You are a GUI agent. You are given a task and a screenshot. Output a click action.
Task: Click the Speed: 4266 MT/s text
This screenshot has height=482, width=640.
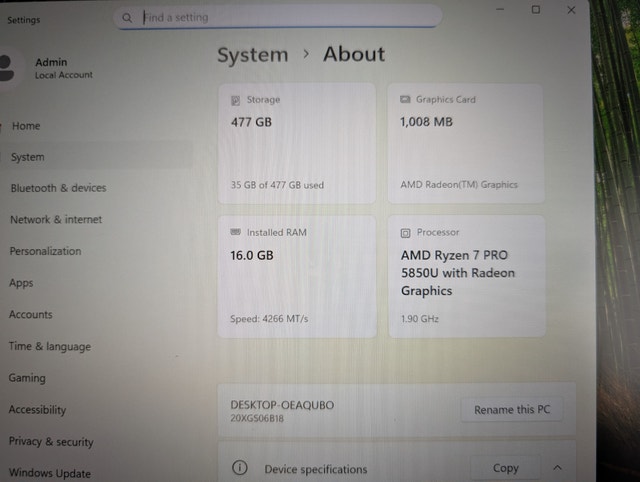click(x=269, y=319)
